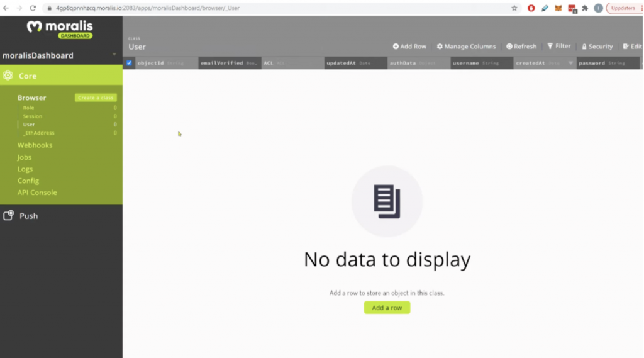This screenshot has height=358, width=644.
Task: Reload the page with browser reload icon
Action: [33, 8]
